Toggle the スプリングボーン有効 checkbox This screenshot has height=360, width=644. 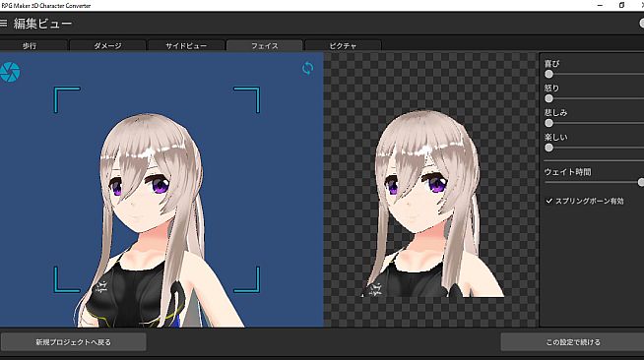tap(549, 201)
